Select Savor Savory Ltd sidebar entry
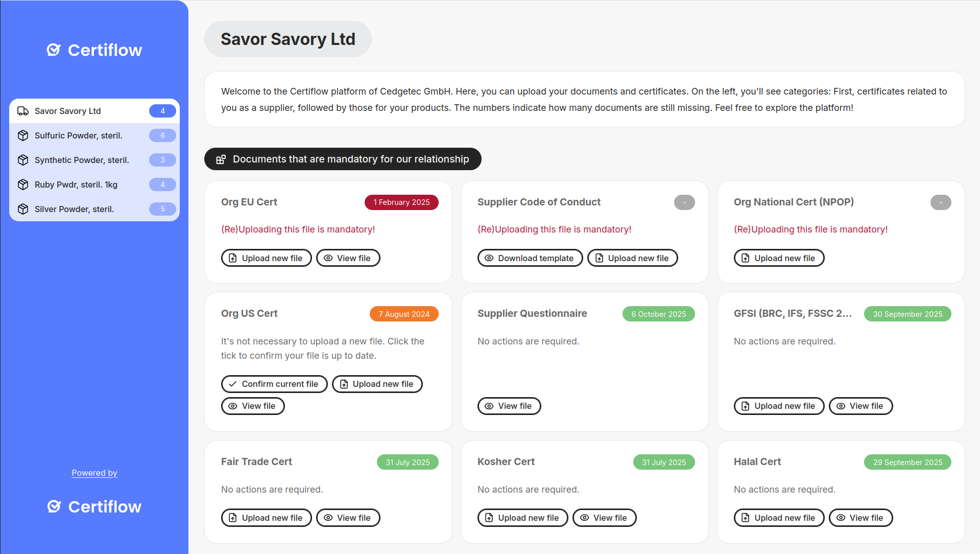Viewport: 980px width, 554px height. [x=68, y=111]
